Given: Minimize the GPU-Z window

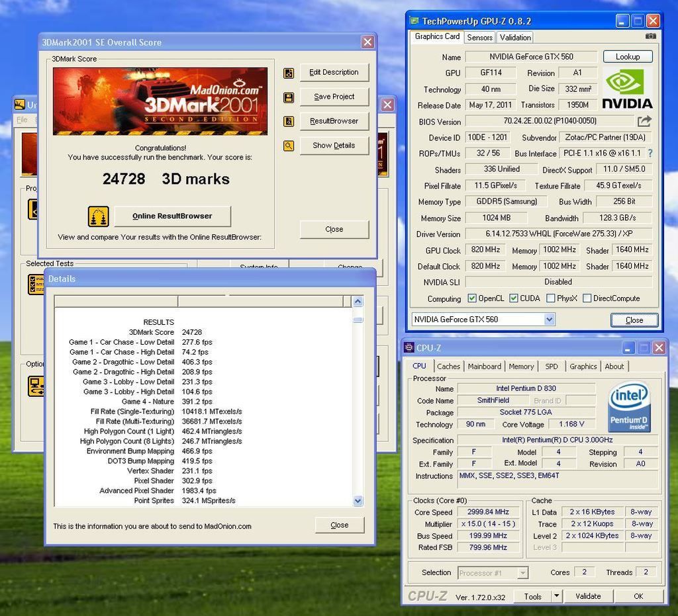Looking at the screenshot, I should 622,21.
